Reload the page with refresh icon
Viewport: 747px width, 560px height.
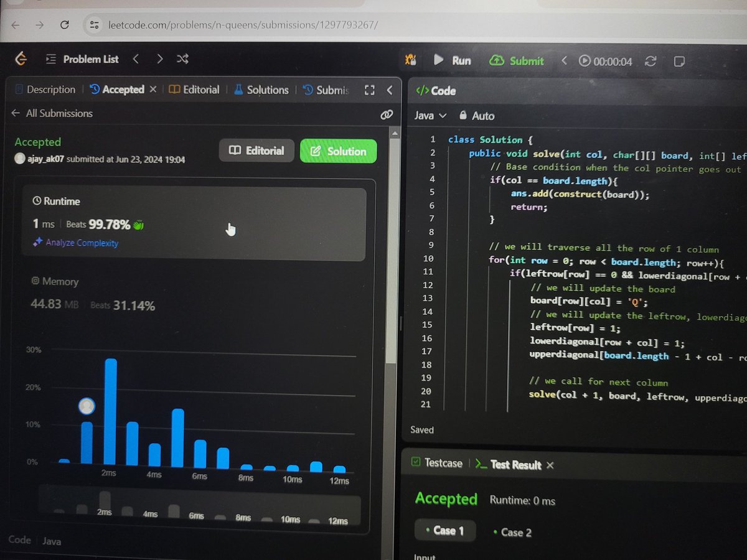pyautogui.click(x=64, y=25)
